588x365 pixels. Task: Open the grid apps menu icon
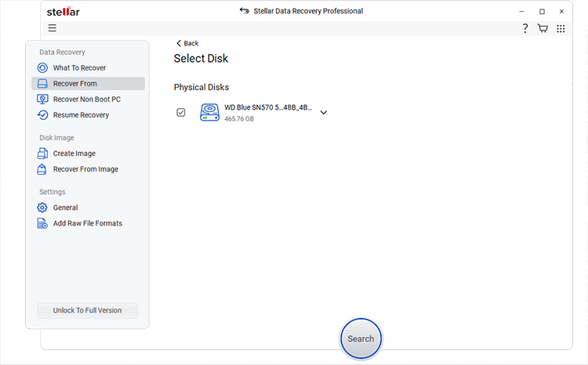[561, 28]
